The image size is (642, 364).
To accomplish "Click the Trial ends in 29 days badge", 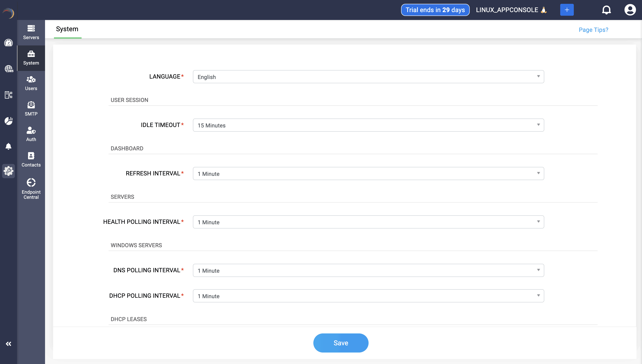I will [x=435, y=10].
